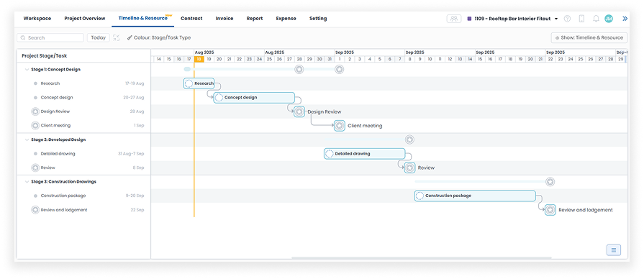644x279 pixels.
Task: Focus the Search input field
Action: [x=50, y=37]
